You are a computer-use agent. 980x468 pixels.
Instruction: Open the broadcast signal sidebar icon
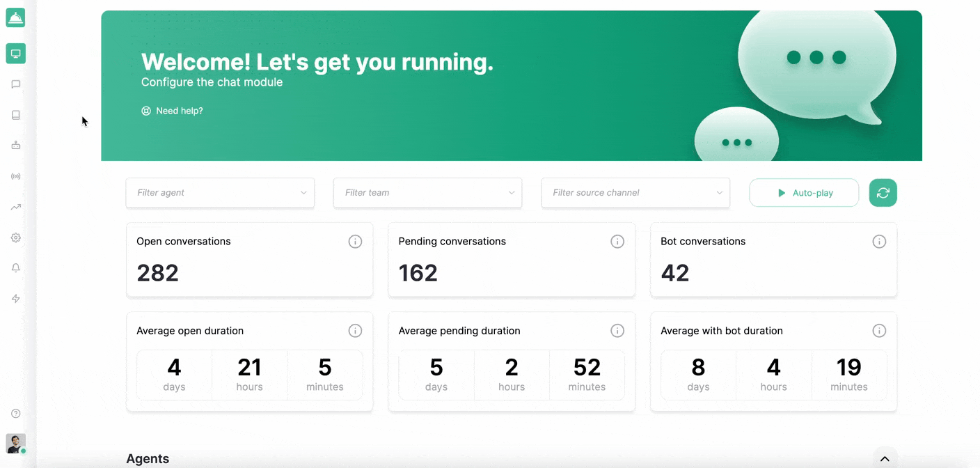pos(16,176)
